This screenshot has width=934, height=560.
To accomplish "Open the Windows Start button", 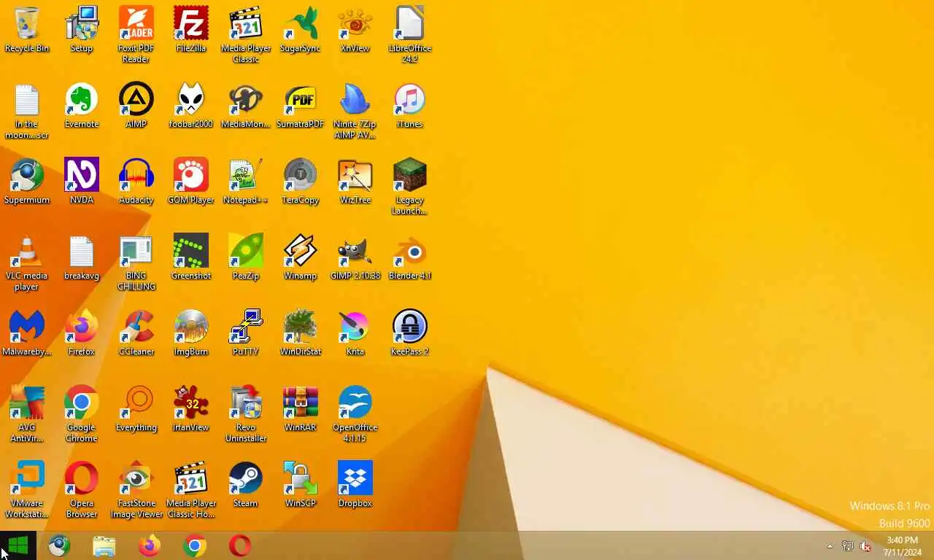I will point(18,545).
